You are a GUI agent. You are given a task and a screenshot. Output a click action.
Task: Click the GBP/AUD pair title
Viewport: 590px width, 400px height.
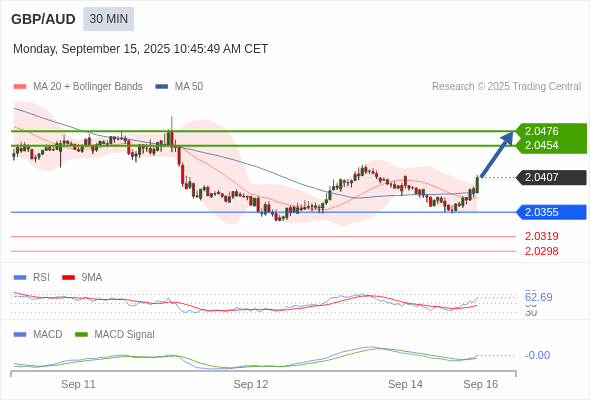click(x=43, y=19)
